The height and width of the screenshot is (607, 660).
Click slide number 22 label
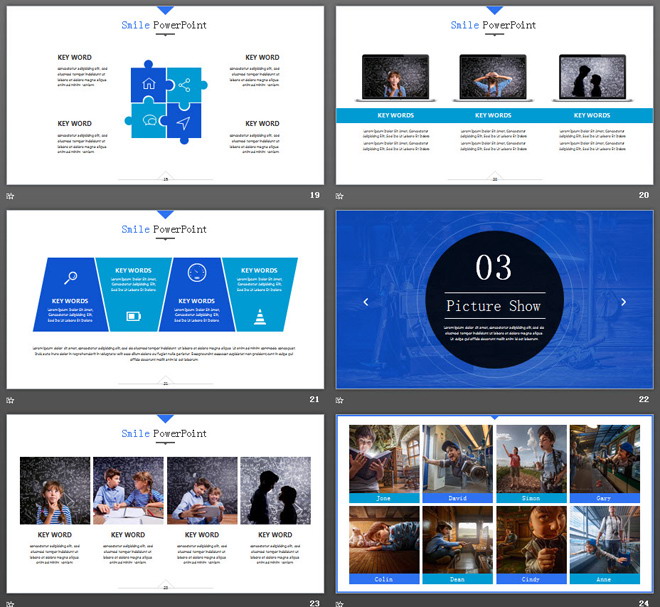[x=644, y=399]
